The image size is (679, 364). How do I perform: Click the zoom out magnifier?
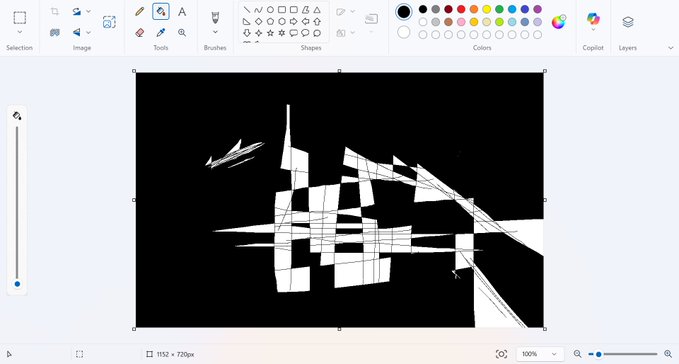577,354
